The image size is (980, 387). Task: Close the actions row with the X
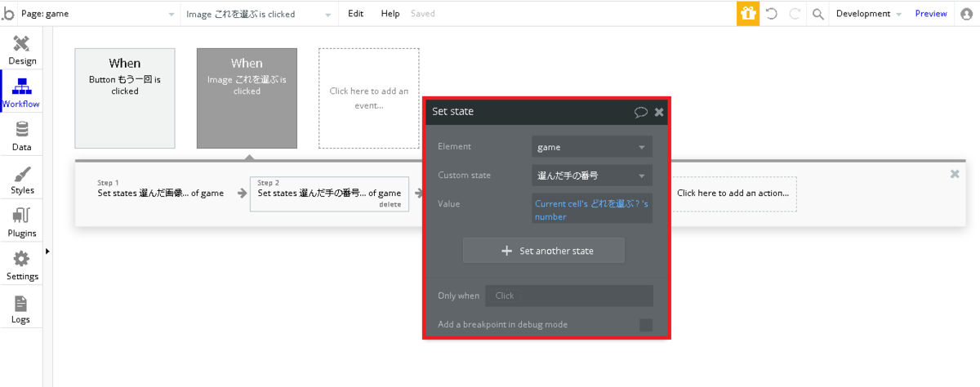click(955, 174)
